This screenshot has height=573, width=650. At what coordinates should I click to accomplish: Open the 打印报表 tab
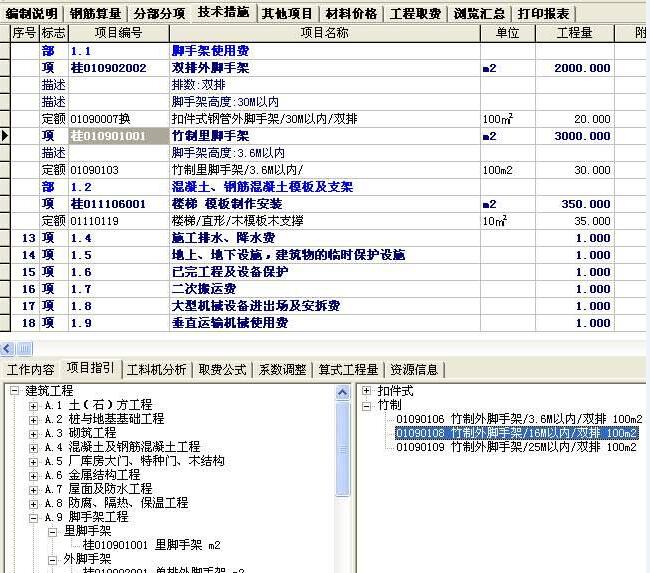pos(543,13)
